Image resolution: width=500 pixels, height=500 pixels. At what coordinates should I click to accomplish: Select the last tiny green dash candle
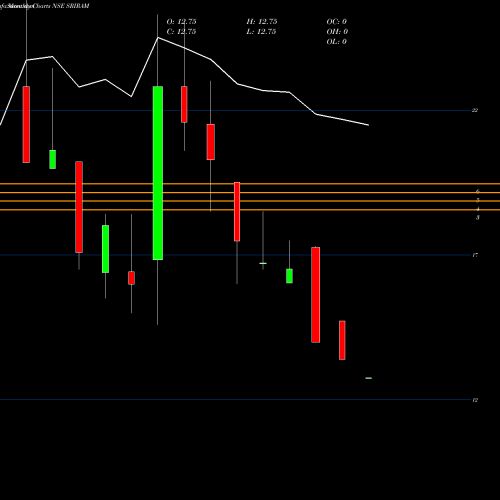[x=369, y=378]
